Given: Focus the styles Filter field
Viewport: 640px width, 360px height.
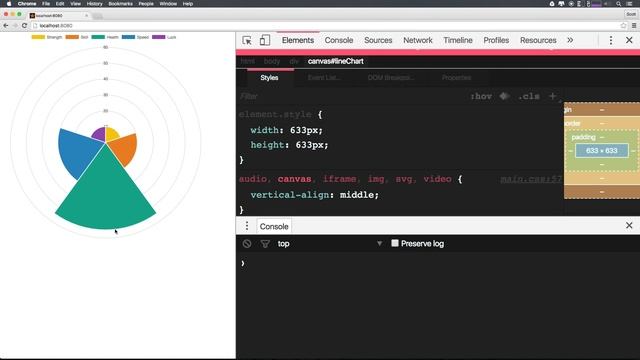Looking at the screenshot, I should (x=351, y=96).
